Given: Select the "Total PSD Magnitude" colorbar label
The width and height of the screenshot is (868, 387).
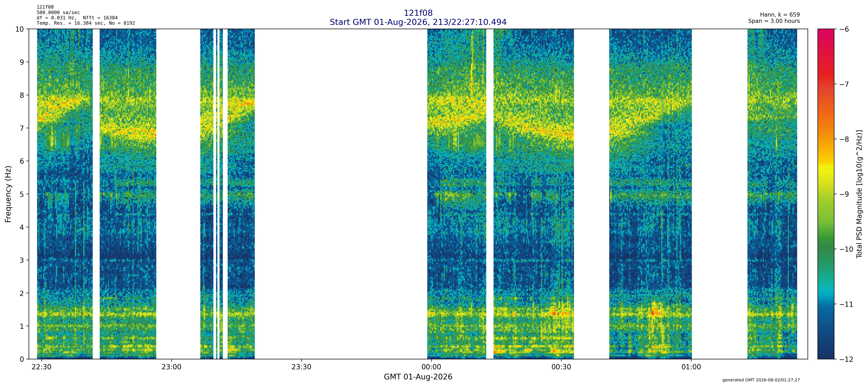Looking at the screenshot, I should tap(859, 194).
